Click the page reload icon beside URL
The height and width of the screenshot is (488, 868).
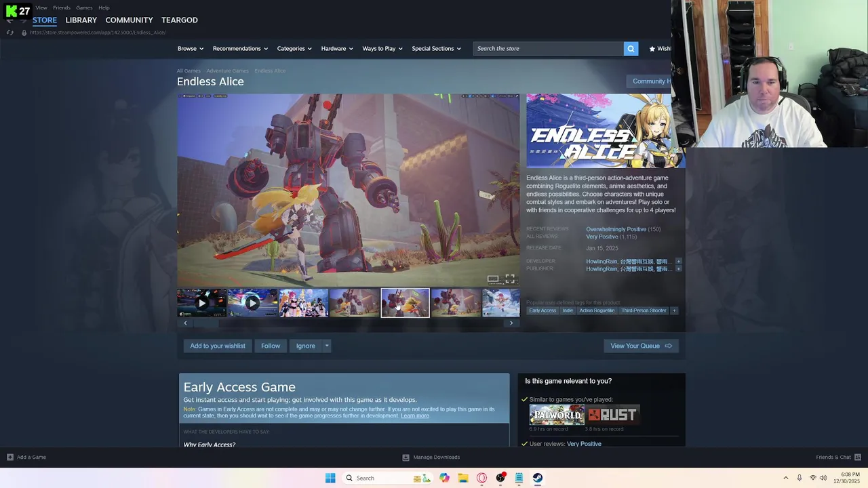[x=9, y=33]
